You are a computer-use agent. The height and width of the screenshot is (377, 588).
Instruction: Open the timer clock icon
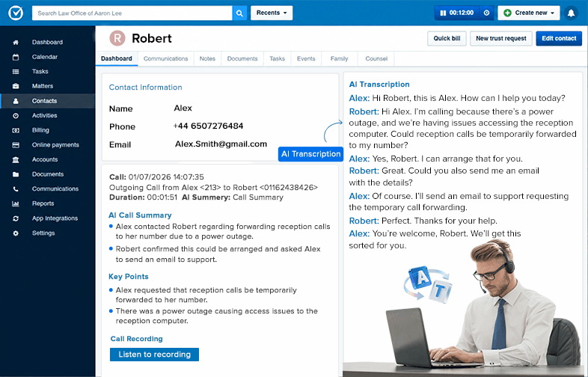pyautogui.click(x=486, y=13)
